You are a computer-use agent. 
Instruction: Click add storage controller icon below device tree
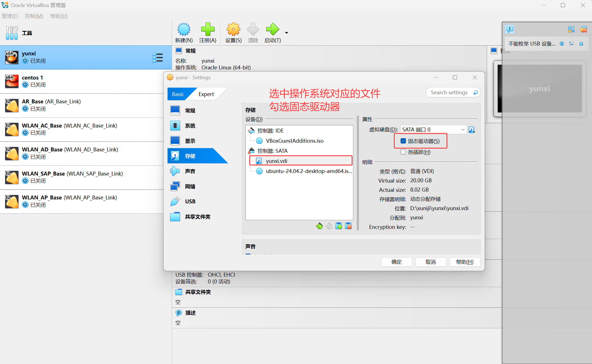(319, 226)
